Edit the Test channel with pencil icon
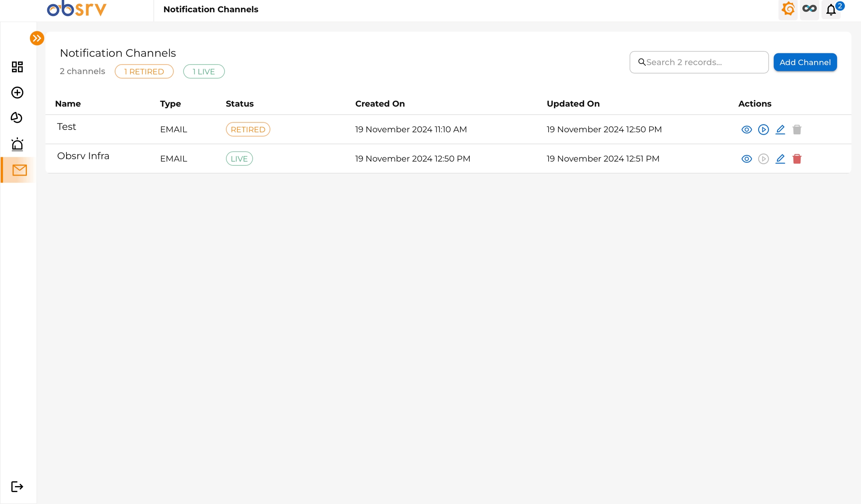 coord(780,130)
